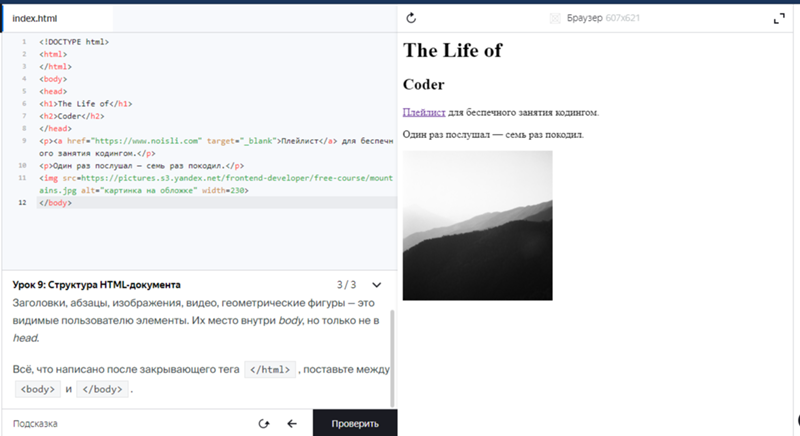Place cursor on the opening <body> code line
This screenshot has height=436, width=800.
click(53, 79)
